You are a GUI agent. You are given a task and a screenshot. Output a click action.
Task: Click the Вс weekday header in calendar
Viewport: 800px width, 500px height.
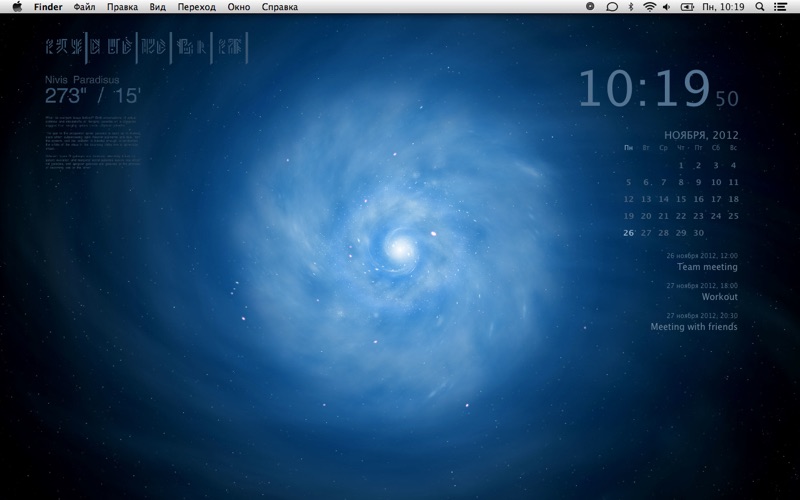coord(733,148)
